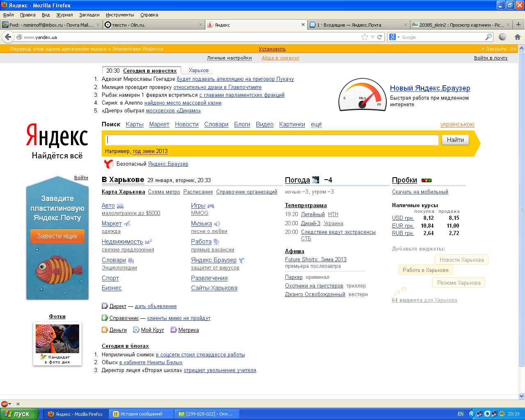Switch to the 'тексти - Olin.ru' tab

(153, 25)
